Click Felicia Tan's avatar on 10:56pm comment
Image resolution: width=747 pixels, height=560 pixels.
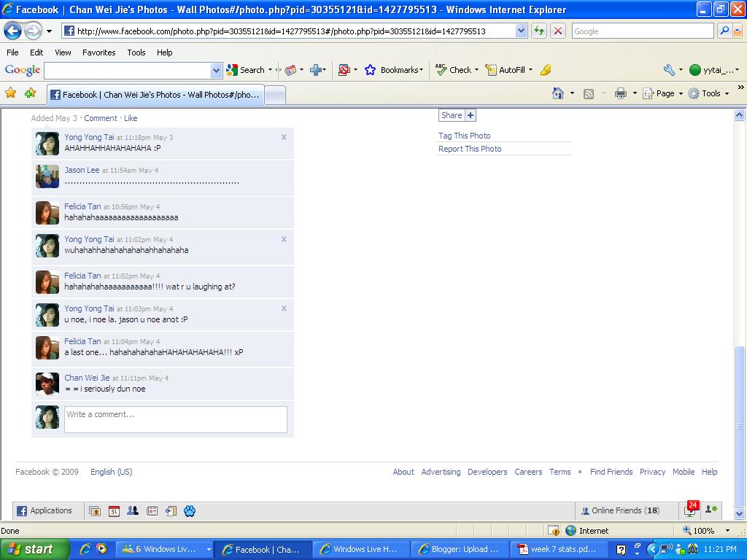47,212
